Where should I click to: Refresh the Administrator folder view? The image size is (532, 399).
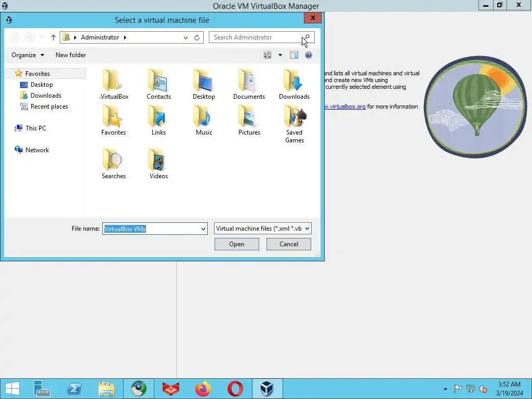197,37
